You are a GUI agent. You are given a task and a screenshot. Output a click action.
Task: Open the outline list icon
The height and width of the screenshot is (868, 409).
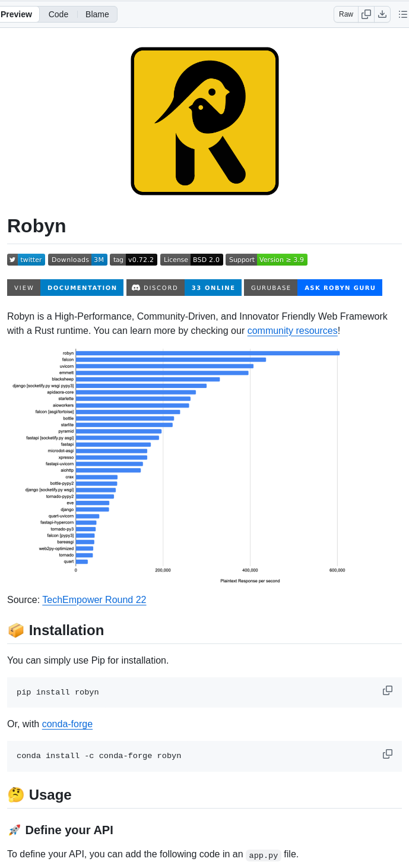tap(403, 14)
